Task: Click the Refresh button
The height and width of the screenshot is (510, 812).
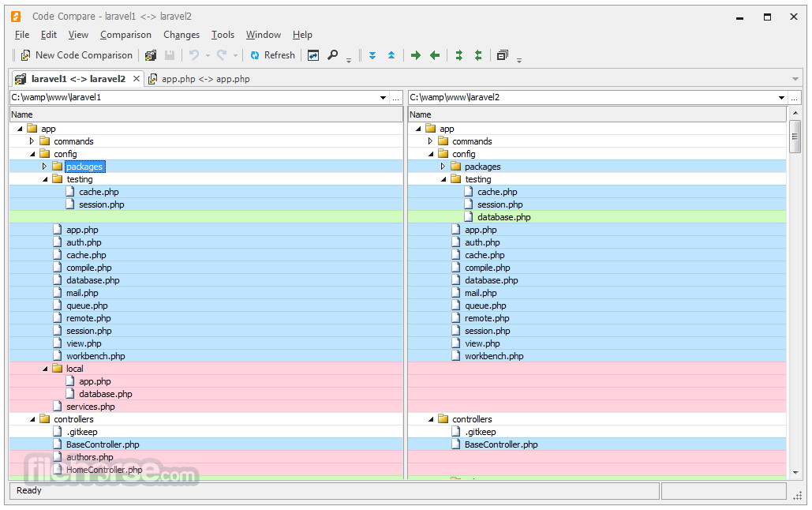Action: (x=272, y=55)
